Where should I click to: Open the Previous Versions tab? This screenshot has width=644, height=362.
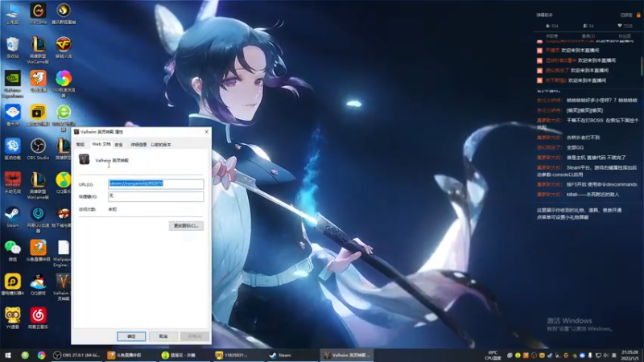pos(160,145)
